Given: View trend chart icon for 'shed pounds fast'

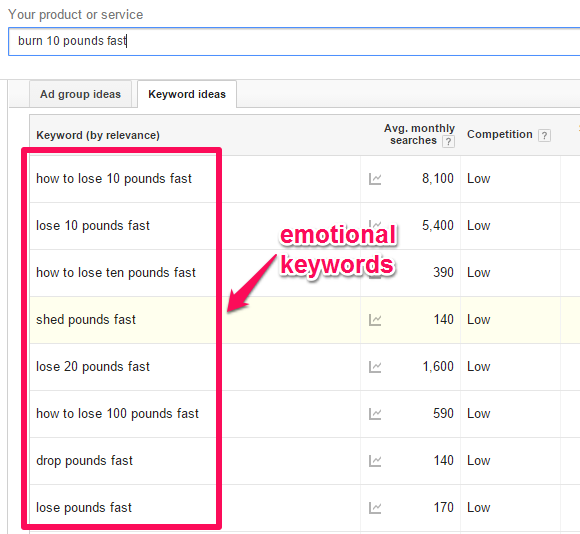Looking at the screenshot, I should point(375,320).
